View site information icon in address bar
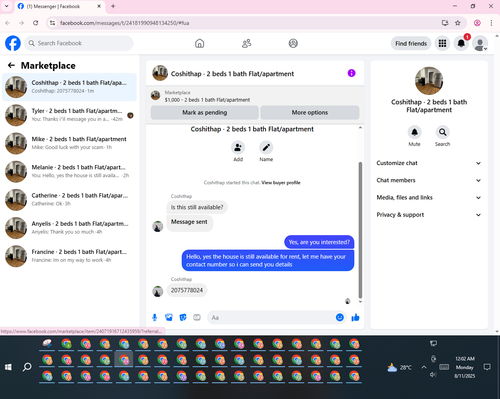The width and height of the screenshot is (500, 399). click(x=52, y=23)
